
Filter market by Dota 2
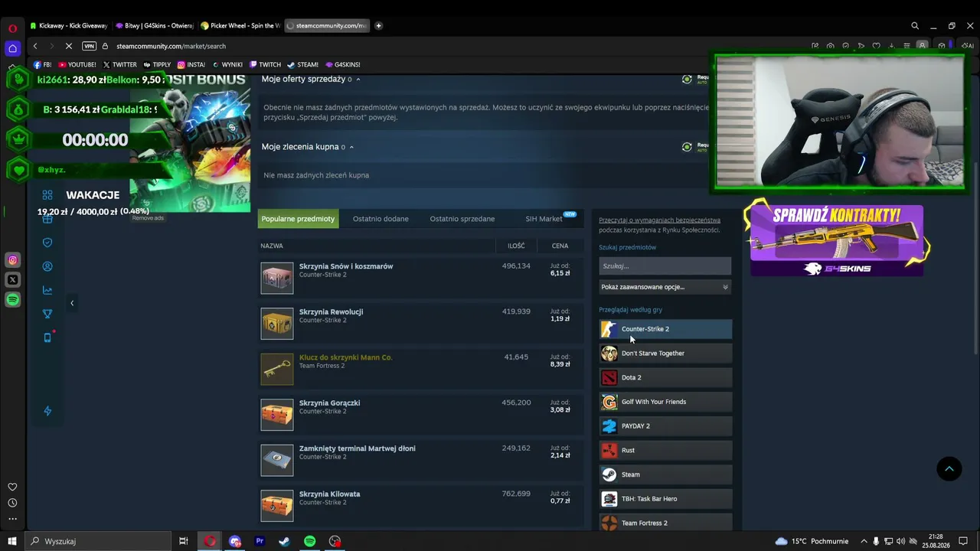[x=665, y=377]
